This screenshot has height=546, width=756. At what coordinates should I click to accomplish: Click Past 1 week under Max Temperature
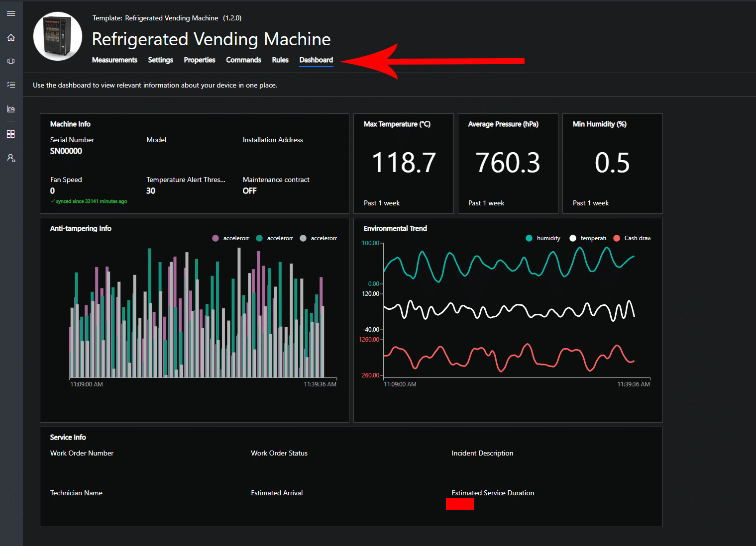(382, 203)
